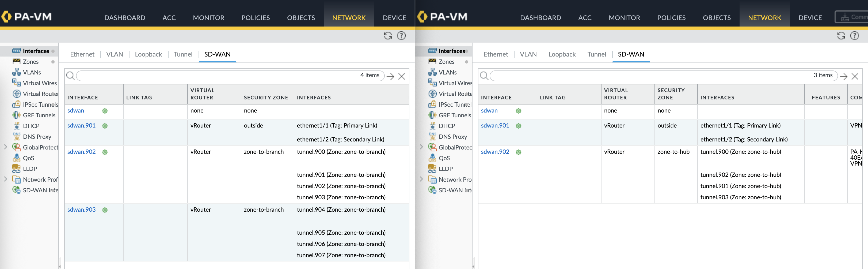Image resolution: width=868 pixels, height=269 pixels.
Task: Click the search magnifier icon in left table
Action: (70, 76)
